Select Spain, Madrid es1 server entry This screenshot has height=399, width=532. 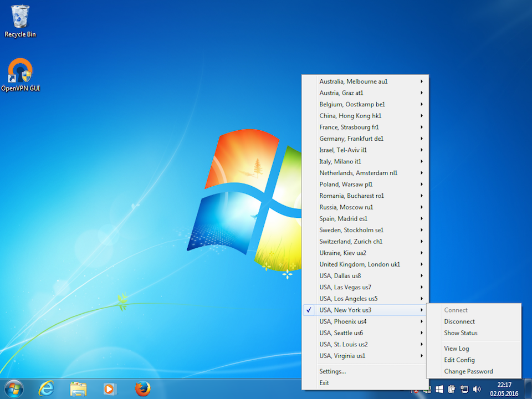click(365, 218)
